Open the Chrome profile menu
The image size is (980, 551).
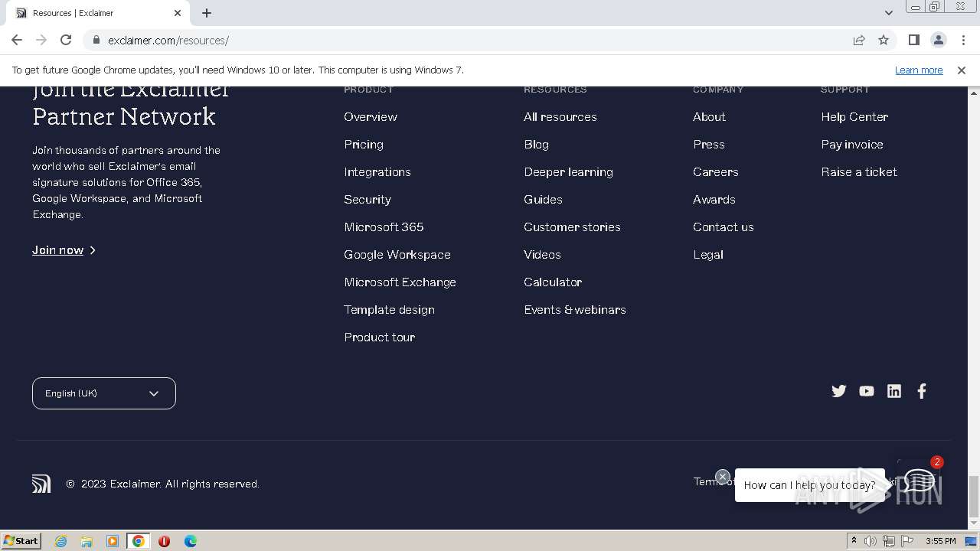(938, 40)
